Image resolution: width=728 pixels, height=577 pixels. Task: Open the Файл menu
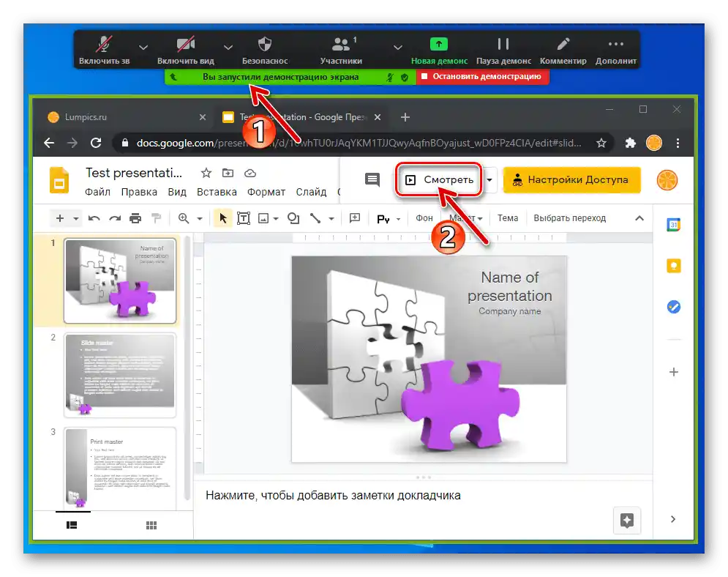(x=97, y=192)
